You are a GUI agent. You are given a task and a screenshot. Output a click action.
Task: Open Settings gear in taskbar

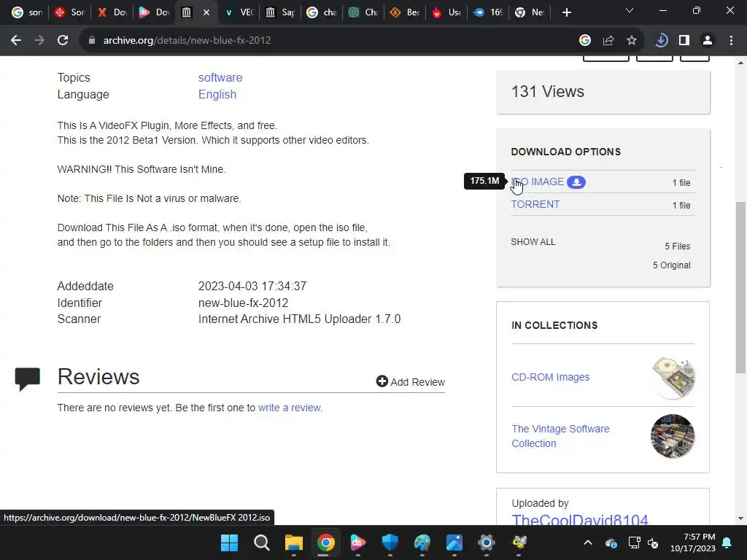click(x=487, y=542)
